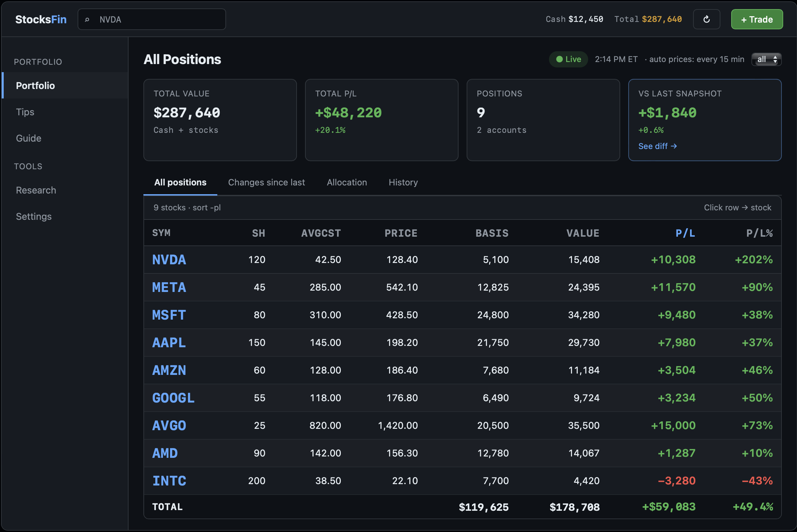Click the '9 stocks · sort -pl' label

pyautogui.click(x=187, y=208)
